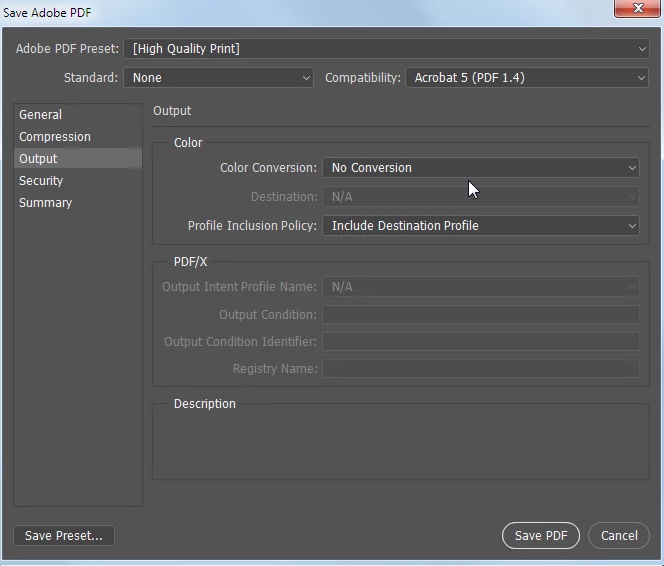664x566 pixels.
Task: Click the Save PDF button
Action: (541, 536)
